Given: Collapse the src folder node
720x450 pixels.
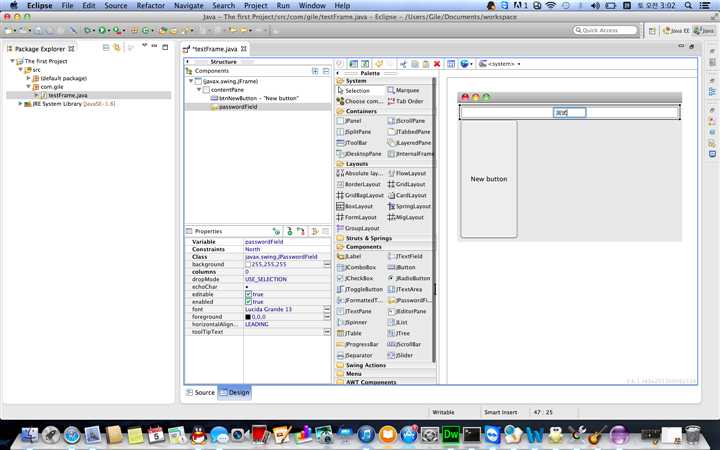Looking at the screenshot, I should click(21, 69).
